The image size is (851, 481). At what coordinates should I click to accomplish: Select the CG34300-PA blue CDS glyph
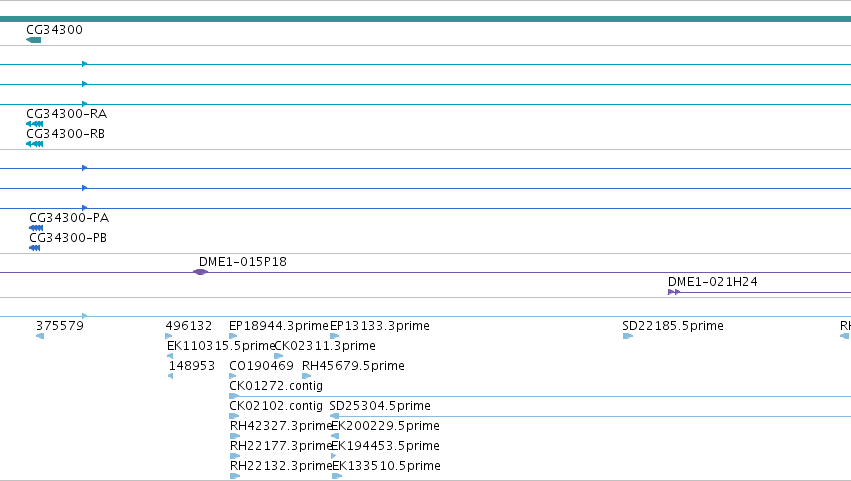coord(36,228)
